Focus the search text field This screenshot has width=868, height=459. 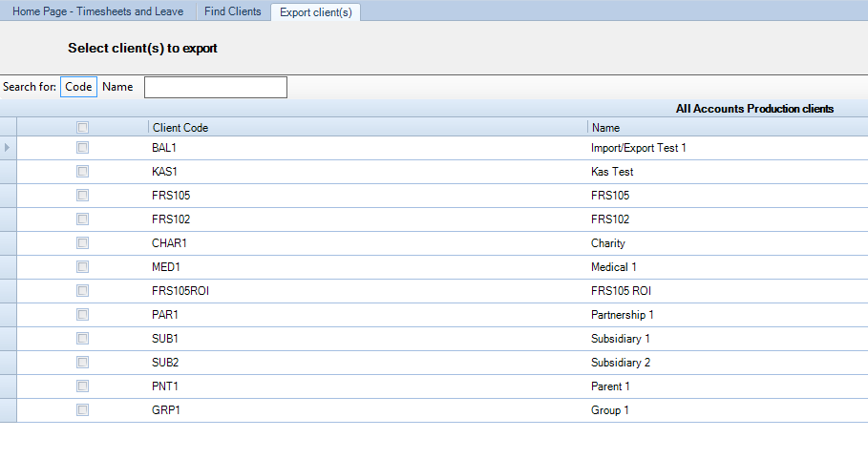coord(216,88)
